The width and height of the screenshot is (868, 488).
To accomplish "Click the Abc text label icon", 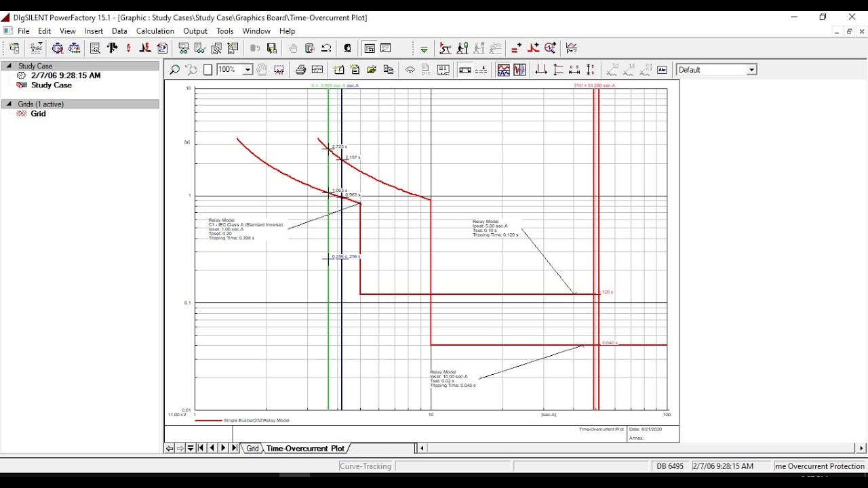I will [x=663, y=70].
